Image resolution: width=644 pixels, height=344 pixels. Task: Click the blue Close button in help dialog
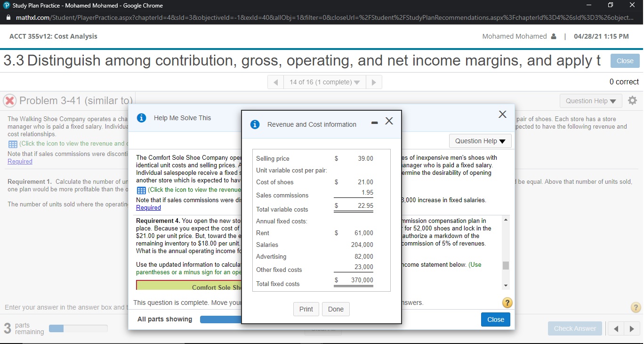click(x=496, y=319)
